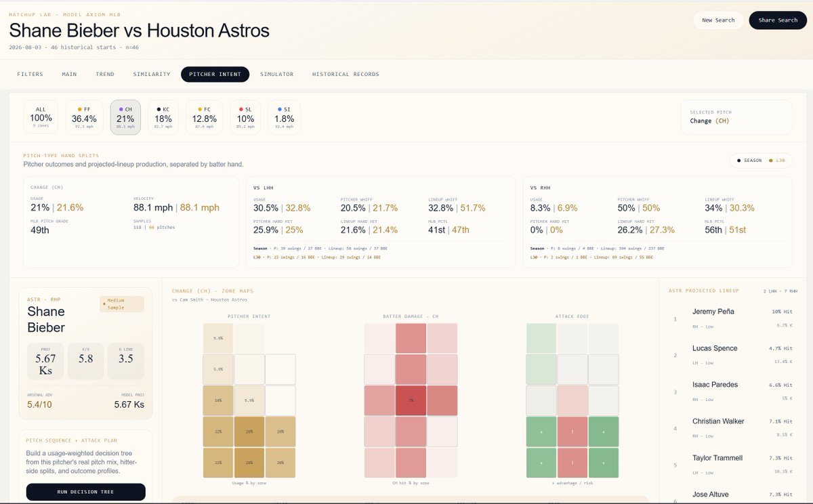Toggle the L30 legend option
813x504 pixels.
776,161
